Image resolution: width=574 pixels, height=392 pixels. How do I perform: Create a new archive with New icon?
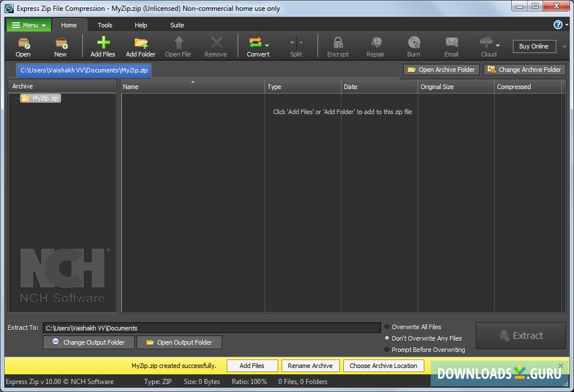61,43
